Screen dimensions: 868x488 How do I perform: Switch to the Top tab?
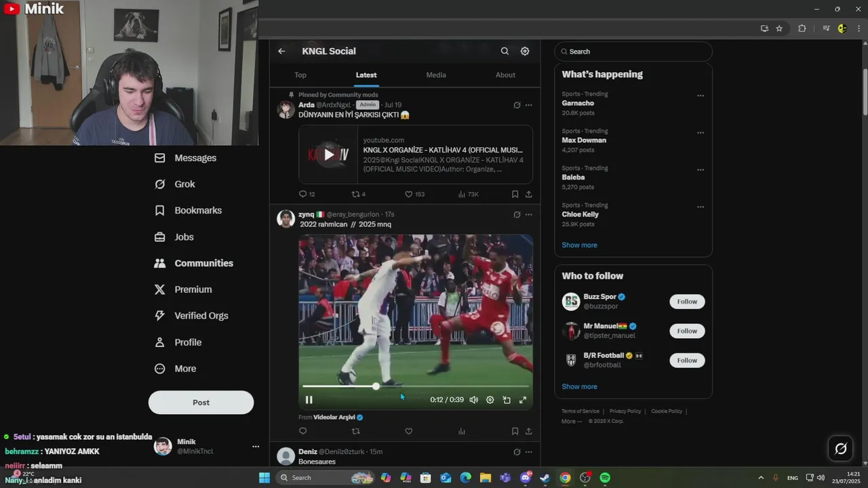tap(300, 75)
